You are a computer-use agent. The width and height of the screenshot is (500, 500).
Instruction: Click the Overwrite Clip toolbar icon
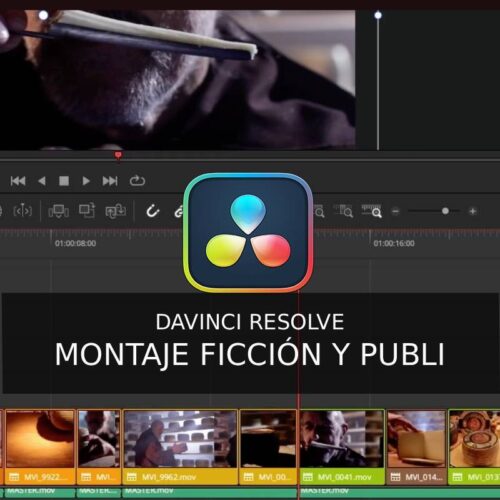click(87, 211)
